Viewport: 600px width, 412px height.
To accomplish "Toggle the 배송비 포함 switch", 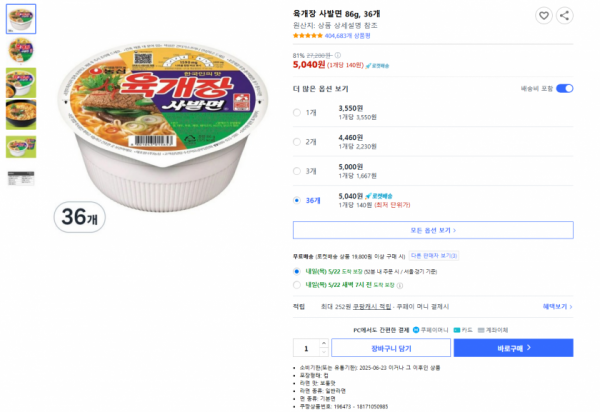I will tap(564, 89).
